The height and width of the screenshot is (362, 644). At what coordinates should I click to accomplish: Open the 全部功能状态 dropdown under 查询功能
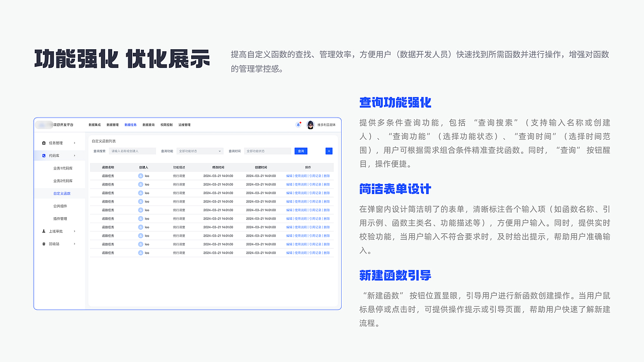click(200, 150)
